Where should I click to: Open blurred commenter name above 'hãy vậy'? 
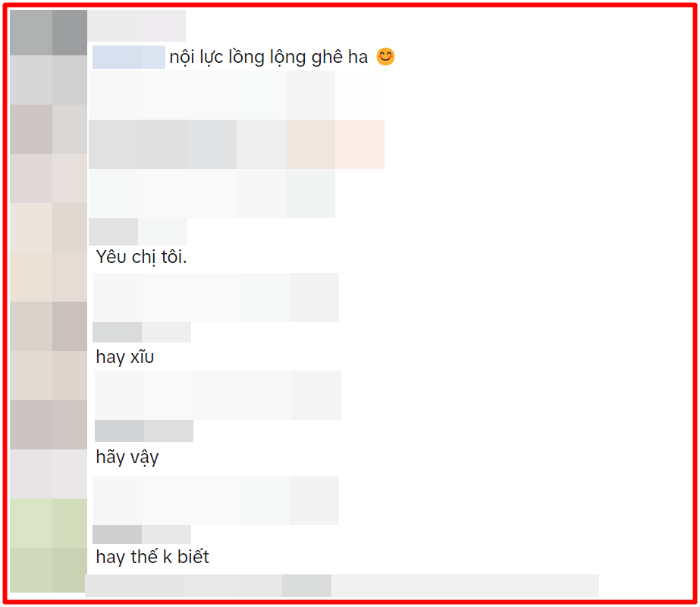click(x=144, y=431)
